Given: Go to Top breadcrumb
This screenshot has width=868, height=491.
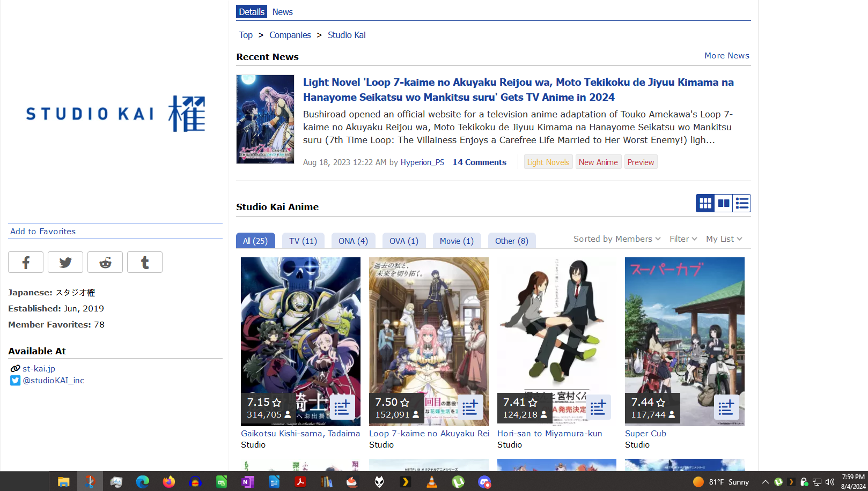Looking at the screenshot, I should (x=246, y=35).
